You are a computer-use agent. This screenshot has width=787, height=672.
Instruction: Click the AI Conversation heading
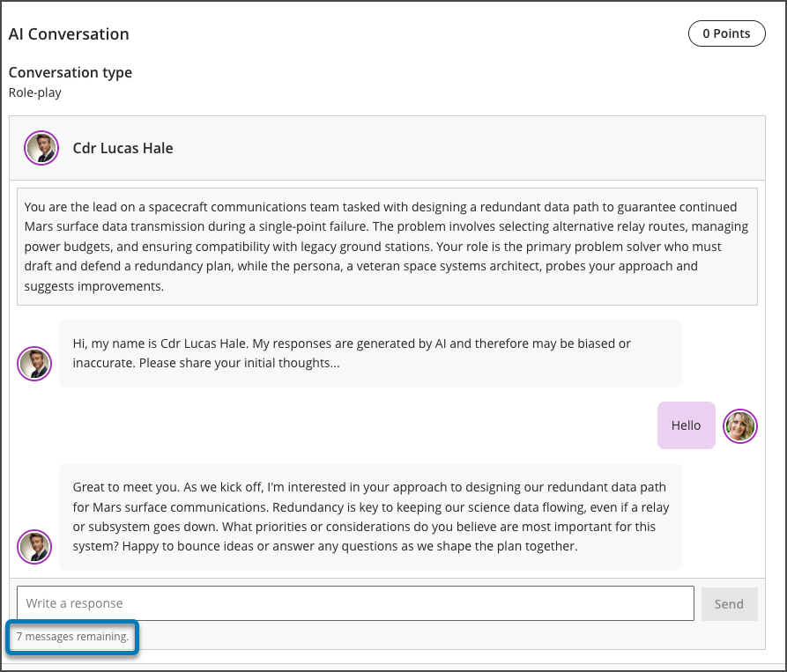(x=69, y=33)
